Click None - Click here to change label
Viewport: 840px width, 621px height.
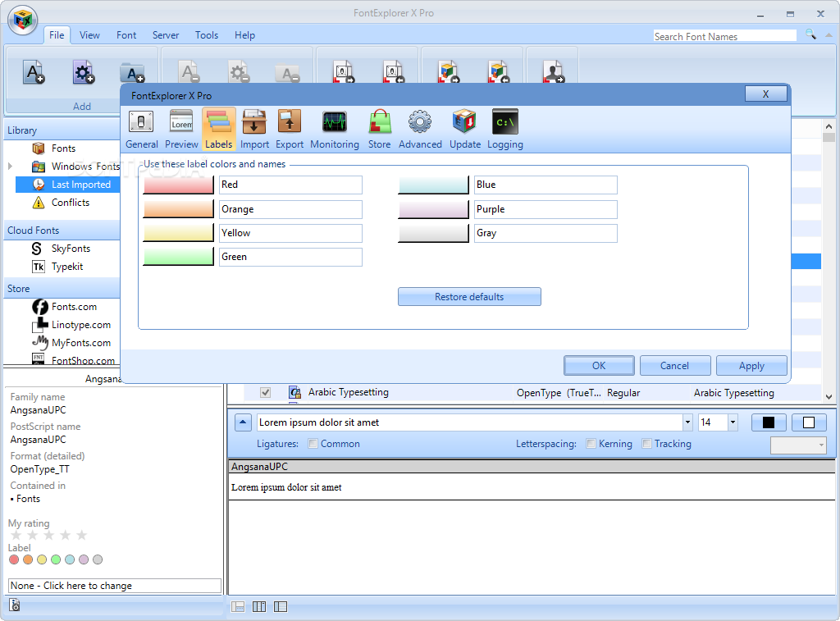[115, 586]
